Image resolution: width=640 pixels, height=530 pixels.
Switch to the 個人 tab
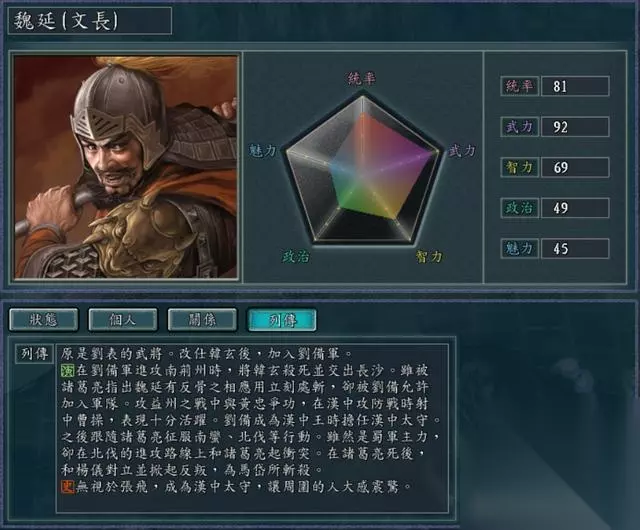122,319
